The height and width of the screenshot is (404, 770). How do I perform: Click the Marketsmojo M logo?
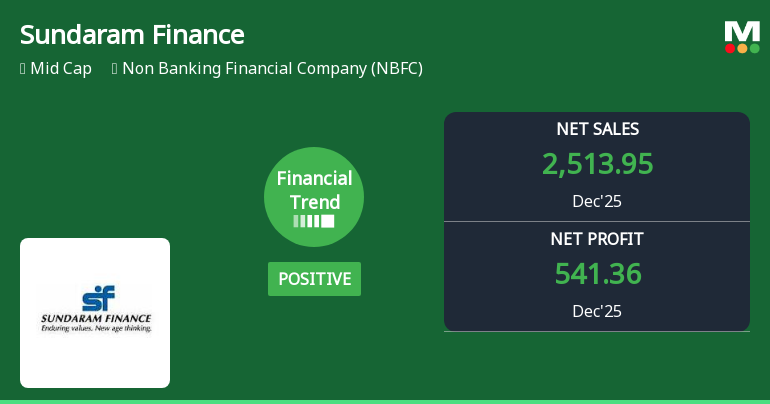pyautogui.click(x=742, y=30)
